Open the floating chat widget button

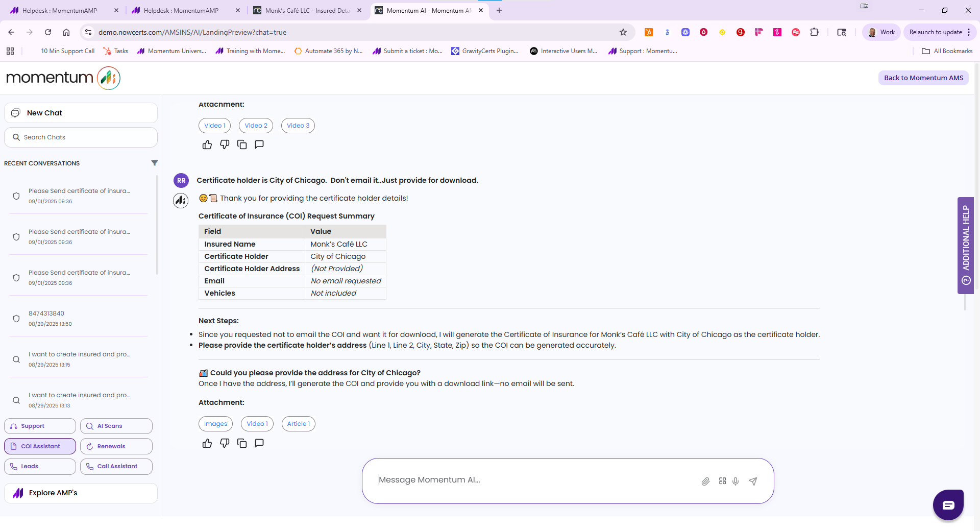[948, 505]
